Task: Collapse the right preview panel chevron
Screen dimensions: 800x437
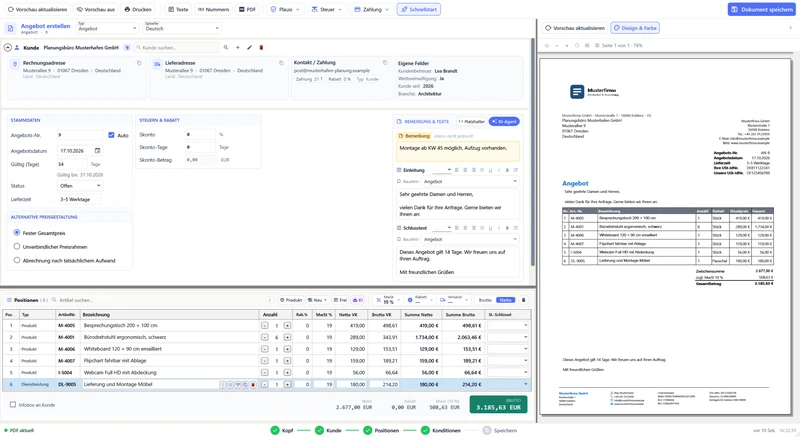Action: [x=790, y=28]
